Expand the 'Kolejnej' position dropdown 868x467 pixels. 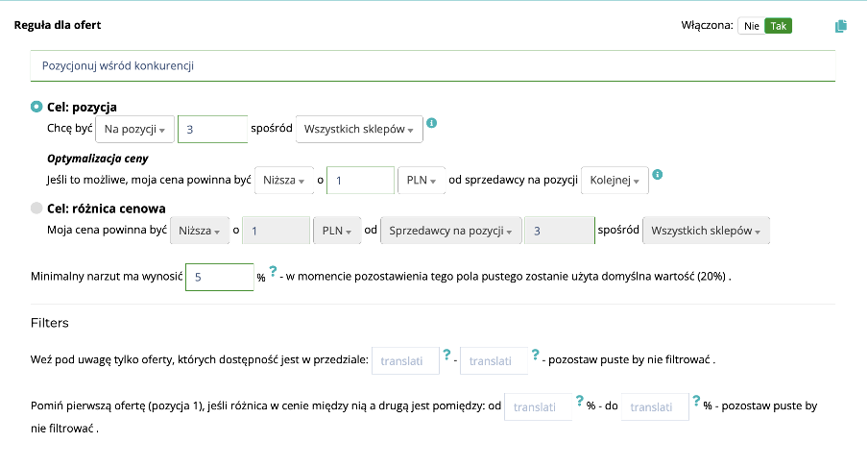point(615,181)
